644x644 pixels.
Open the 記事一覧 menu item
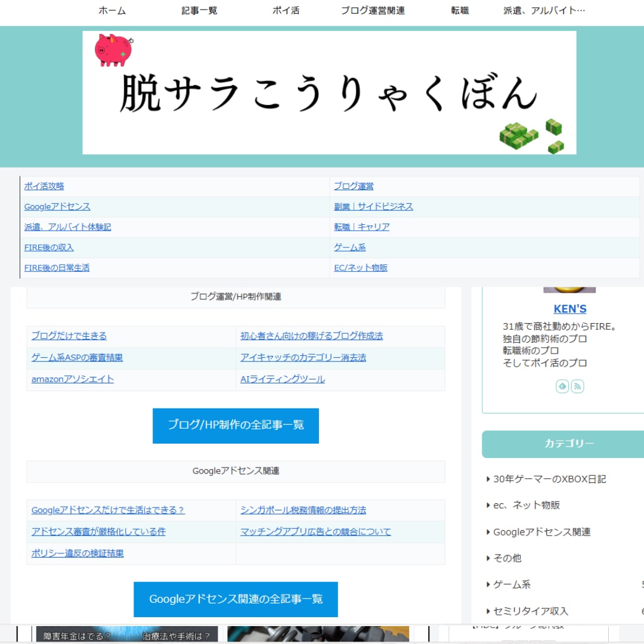click(x=199, y=10)
